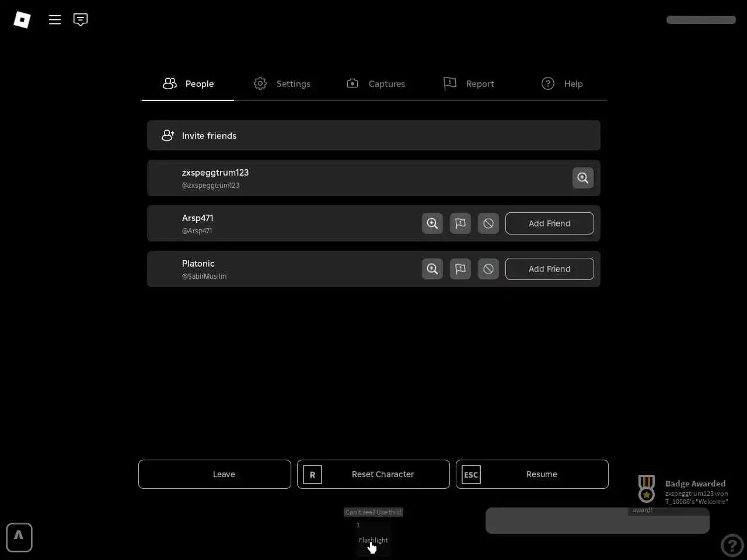Inspect Platonic's avatar with magnifier
This screenshot has width=747, height=560.
432,269
